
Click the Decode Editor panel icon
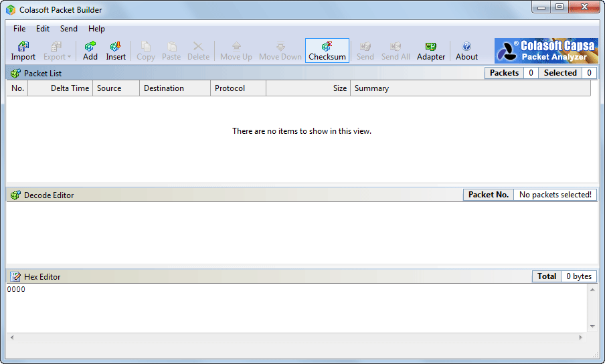(15, 195)
